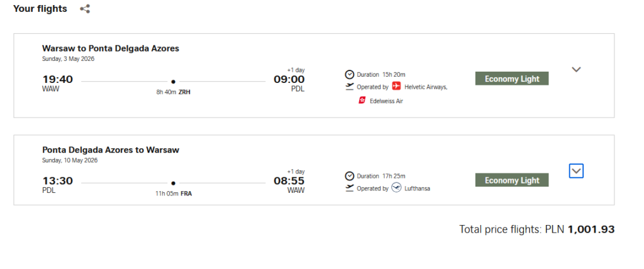Click the share icon beside Your flights

click(x=85, y=9)
